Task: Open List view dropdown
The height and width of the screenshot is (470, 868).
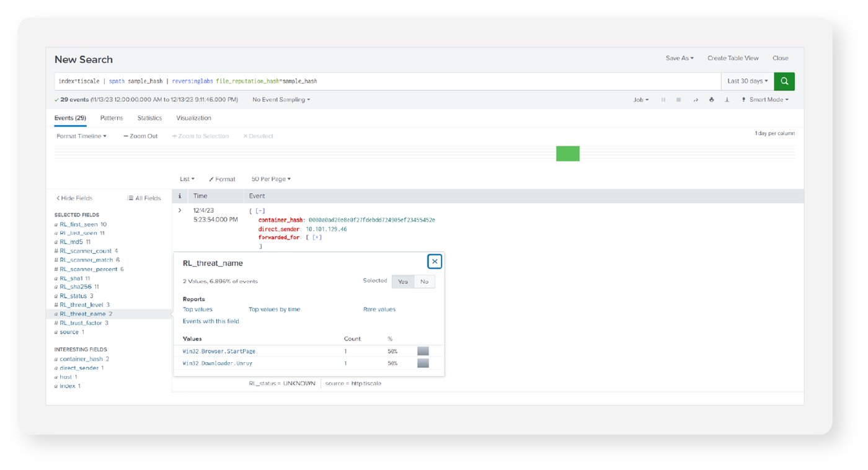Action: click(187, 179)
